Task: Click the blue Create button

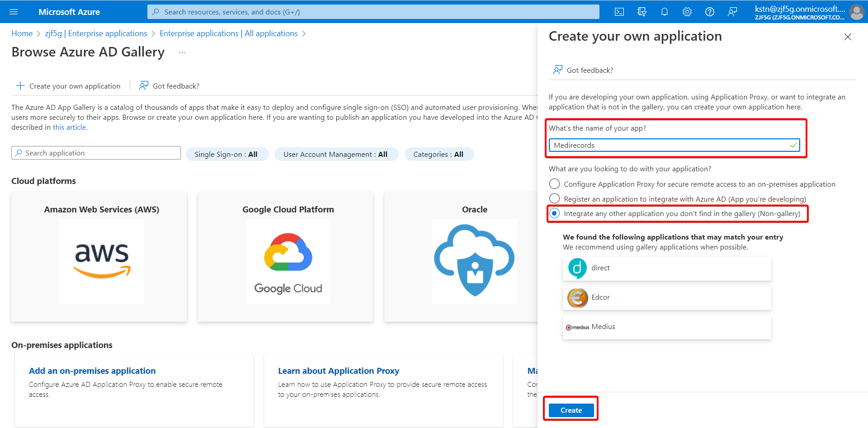Action: (x=571, y=410)
